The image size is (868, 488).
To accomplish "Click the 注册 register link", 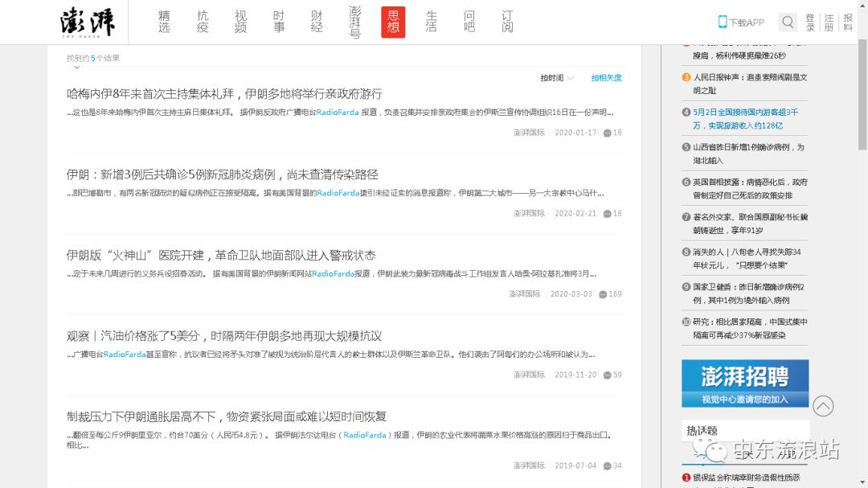I will tap(829, 22).
